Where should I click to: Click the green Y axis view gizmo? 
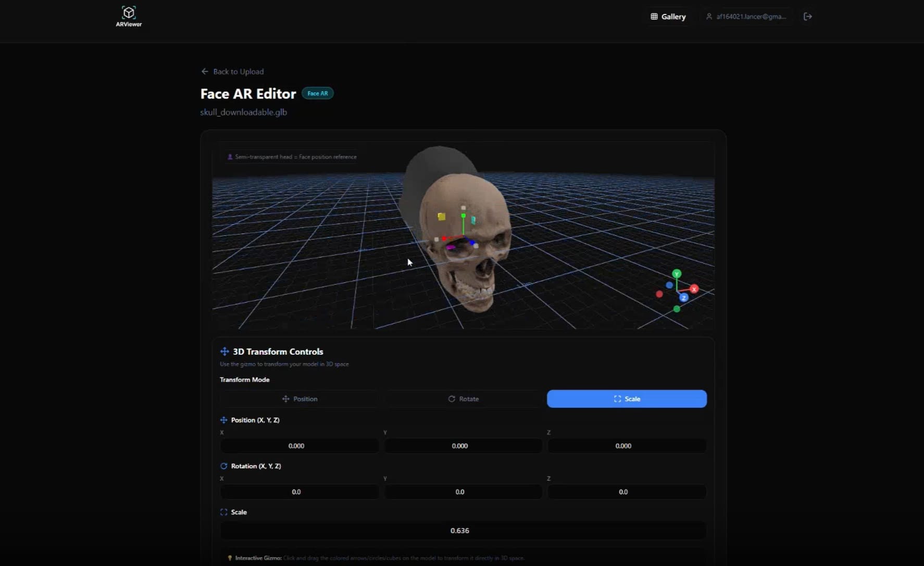click(x=677, y=274)
